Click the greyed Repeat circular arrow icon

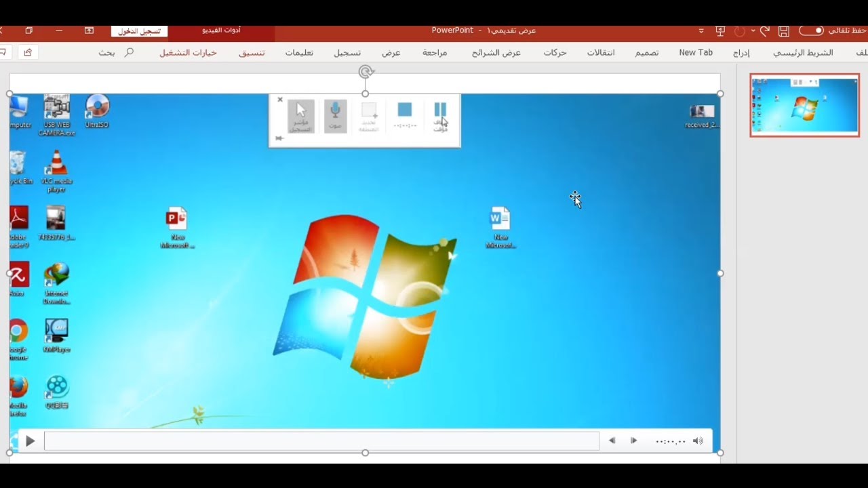pos(740,31)
